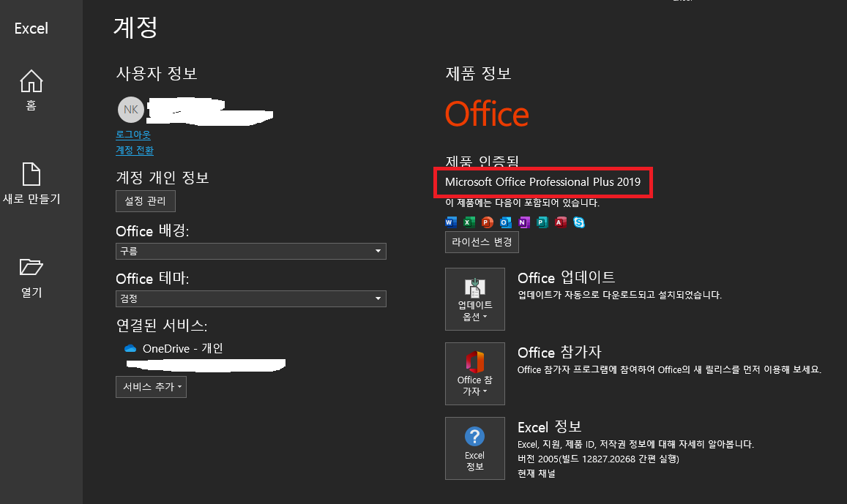
Task: Open the 업데이트 옵션 dropdown button
Action: tap(475, 299)
